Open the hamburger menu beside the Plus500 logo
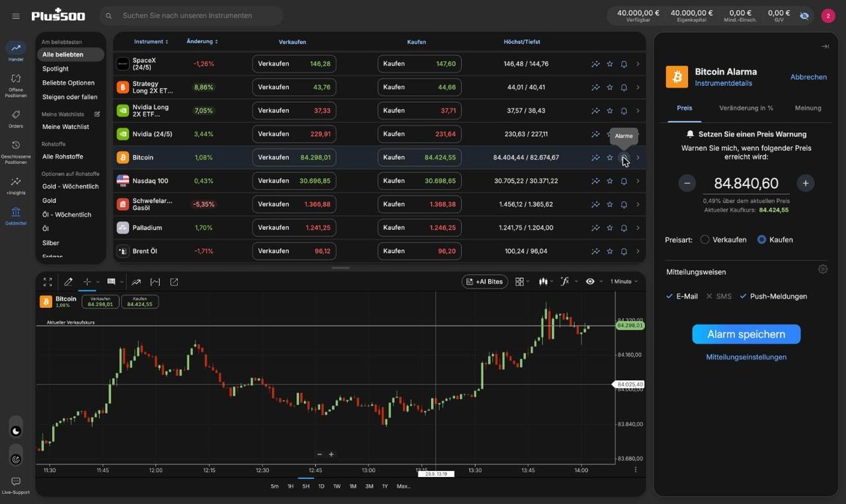846x504 pixels. click(16, 16)
